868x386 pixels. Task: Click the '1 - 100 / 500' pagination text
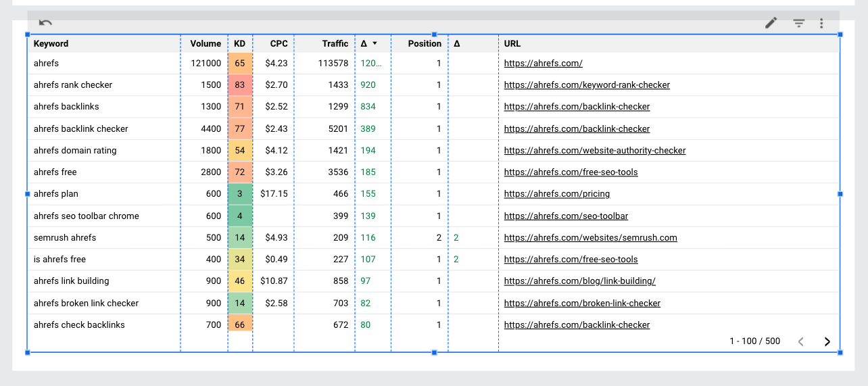tap(754, 341)
